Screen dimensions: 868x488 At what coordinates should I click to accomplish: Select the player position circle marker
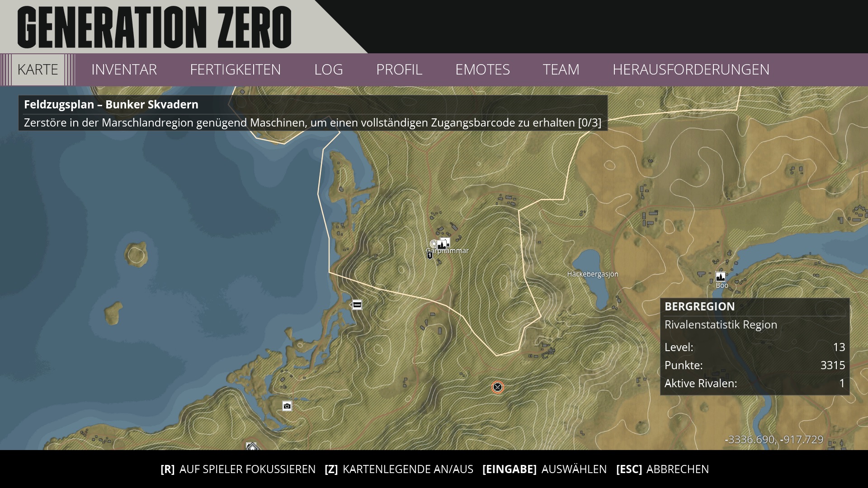coord(434,244)
